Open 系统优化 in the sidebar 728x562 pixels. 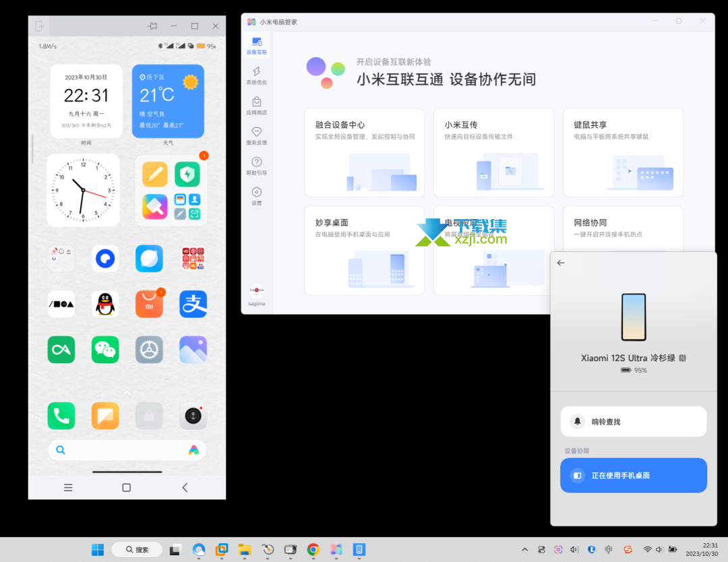[256, 75]
